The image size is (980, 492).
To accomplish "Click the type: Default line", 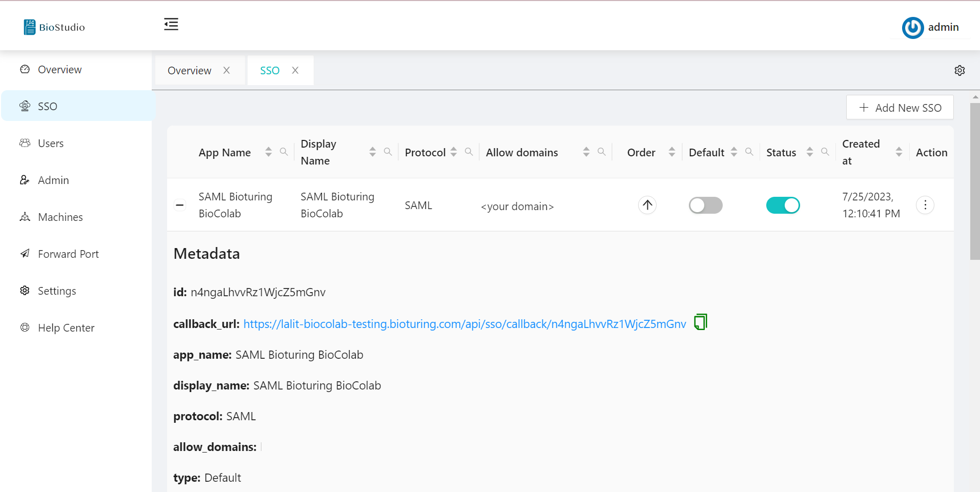I will pos(207,478).
